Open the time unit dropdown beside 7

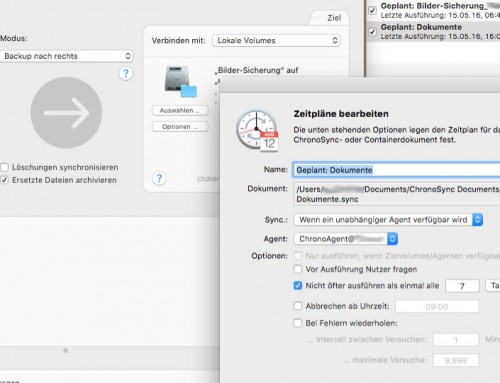493,286
